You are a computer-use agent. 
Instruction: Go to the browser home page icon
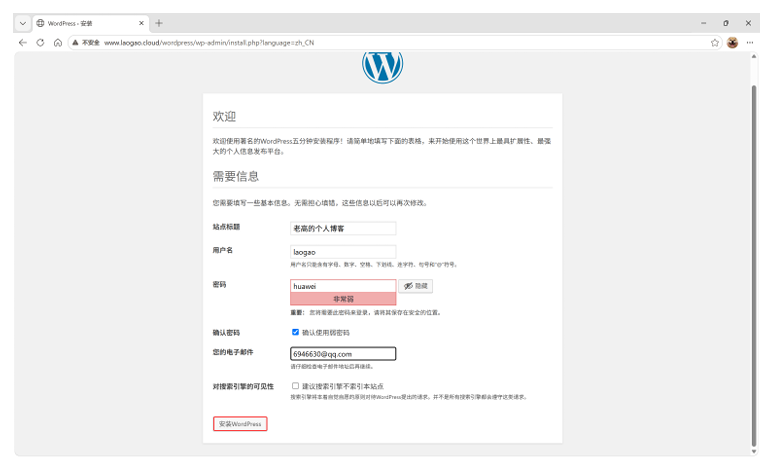58,43
